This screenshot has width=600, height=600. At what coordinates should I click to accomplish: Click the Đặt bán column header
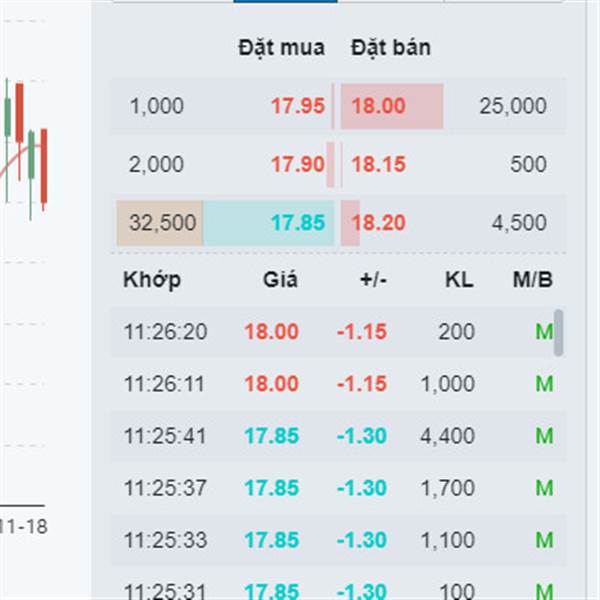[x=390, y=47]
